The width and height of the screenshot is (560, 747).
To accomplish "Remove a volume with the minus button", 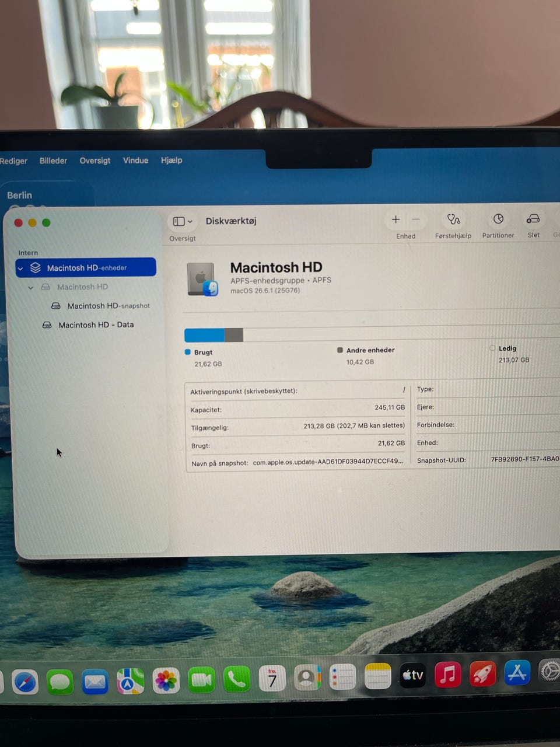I will [416, 219].
